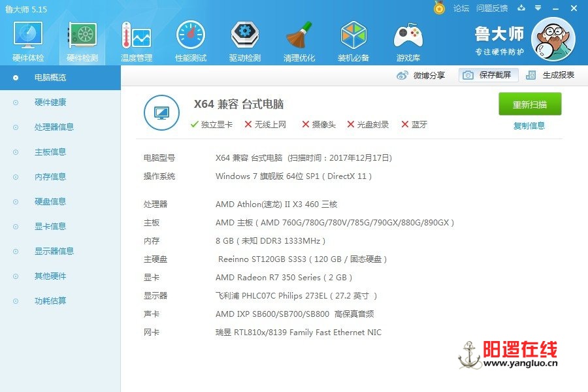Open 清理优化 cleanup broom tool
Viewport: 588px width, 392px height.
[299, 41]
